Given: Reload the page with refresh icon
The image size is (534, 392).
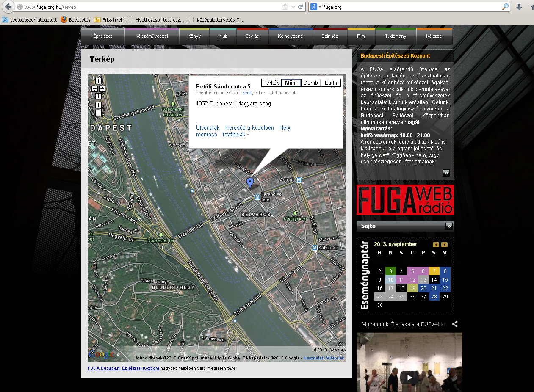Looking at the screenshot, I should click(301, 7).
